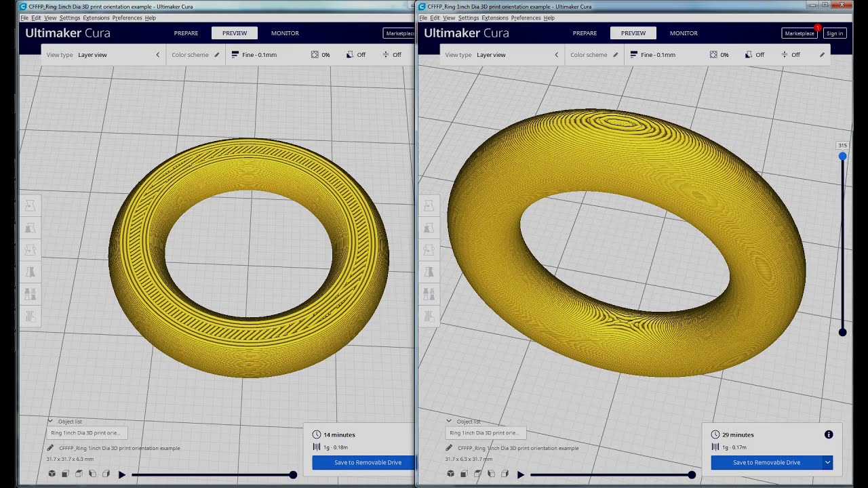Open Extensions menu in left Cura window
The width and height of the screenshot is (868, 488).
coord(96,18)
